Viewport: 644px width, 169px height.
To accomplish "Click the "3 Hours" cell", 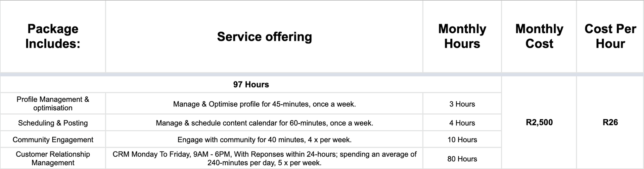I will (x=462, y=104).
